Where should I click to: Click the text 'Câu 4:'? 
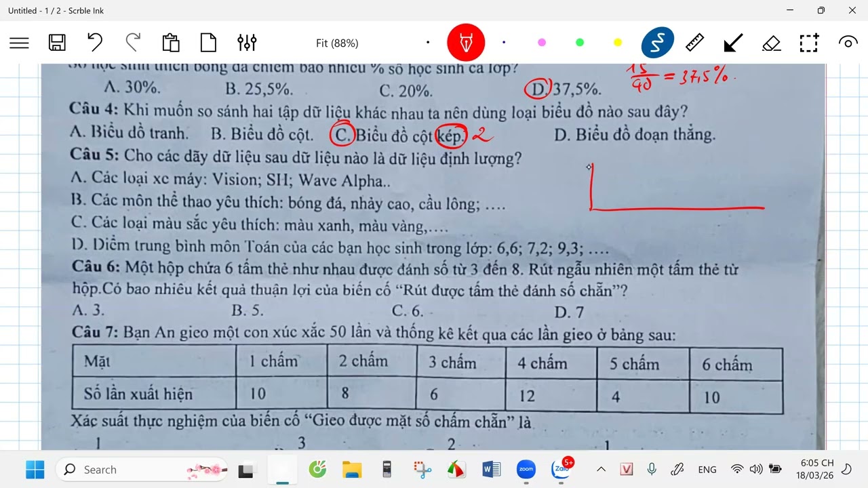[x=95, y=110]
